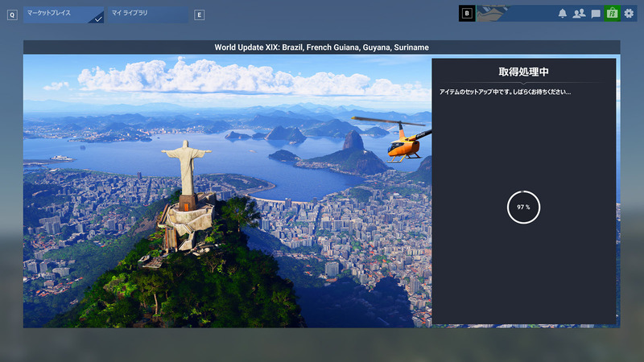Image resolution: width=644 pixels, height=362 pixels.
Task: Click the Q key previous-tab icon
Action: point(12,15)
